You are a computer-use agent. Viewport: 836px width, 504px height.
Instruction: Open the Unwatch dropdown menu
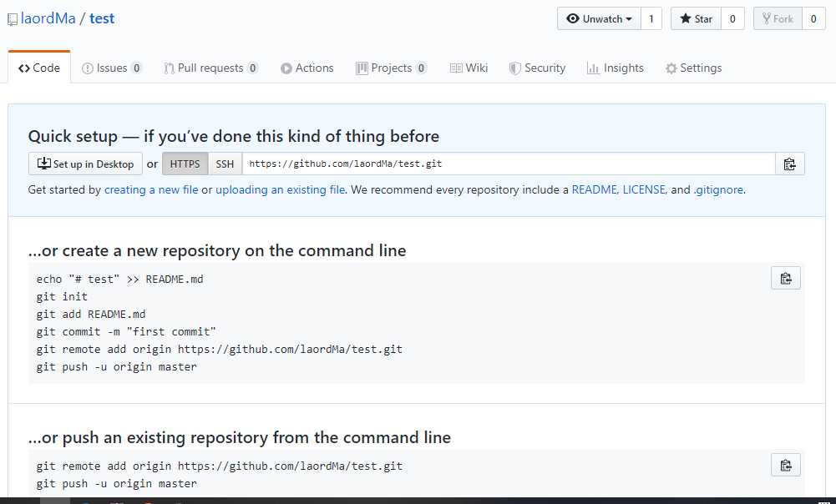(x=599, y=18)
